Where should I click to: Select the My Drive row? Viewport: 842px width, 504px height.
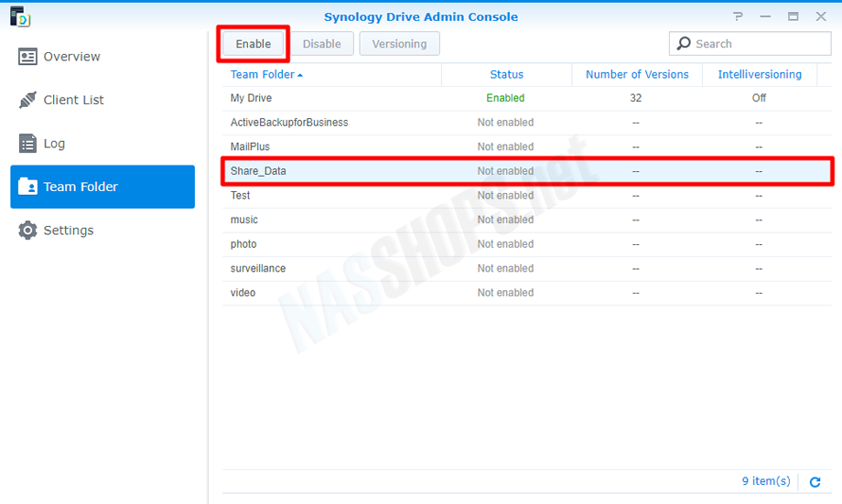click(527, 98)
